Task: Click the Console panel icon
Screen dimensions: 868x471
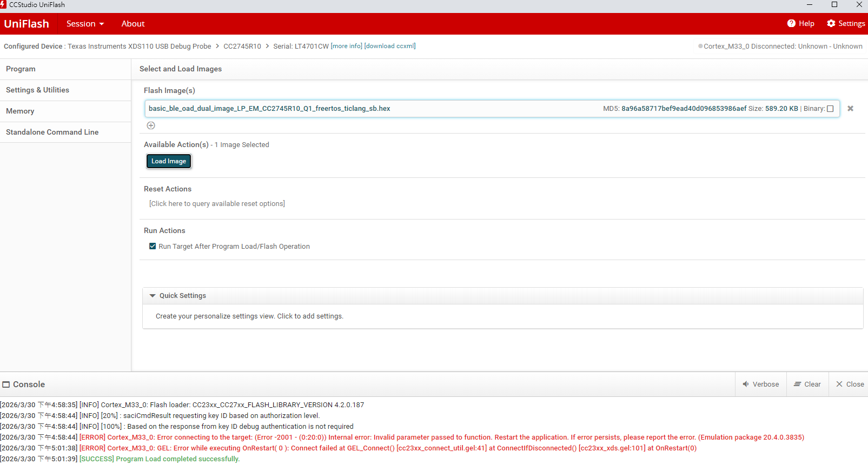Action: click(x=6, y=384)
